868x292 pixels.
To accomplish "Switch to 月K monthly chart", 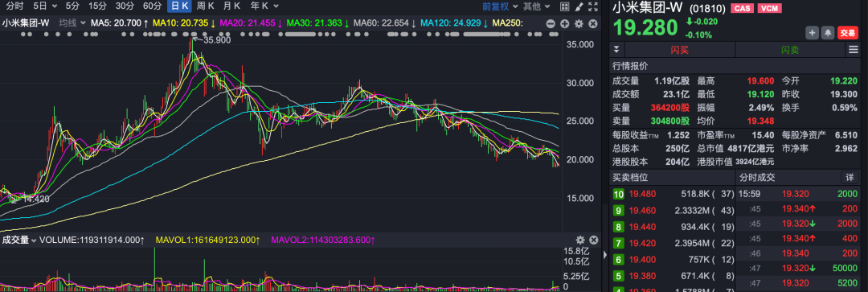I will 232,6.
